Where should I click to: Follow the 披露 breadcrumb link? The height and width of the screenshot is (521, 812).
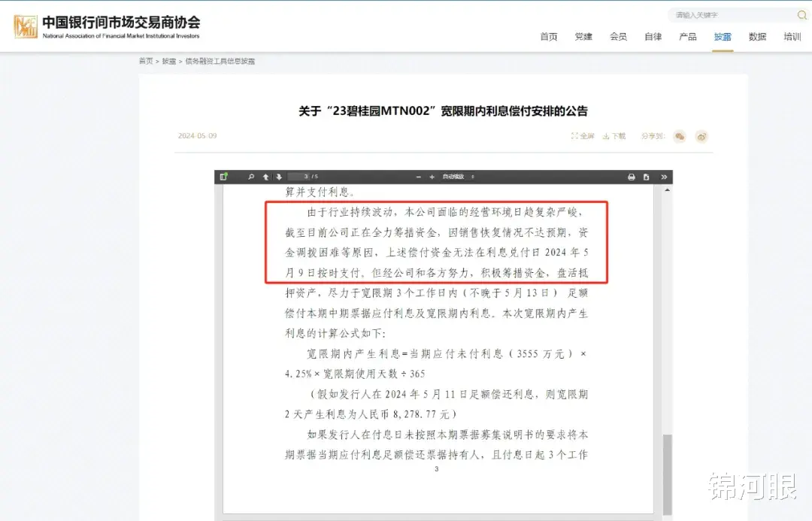[x=169, y=61]
